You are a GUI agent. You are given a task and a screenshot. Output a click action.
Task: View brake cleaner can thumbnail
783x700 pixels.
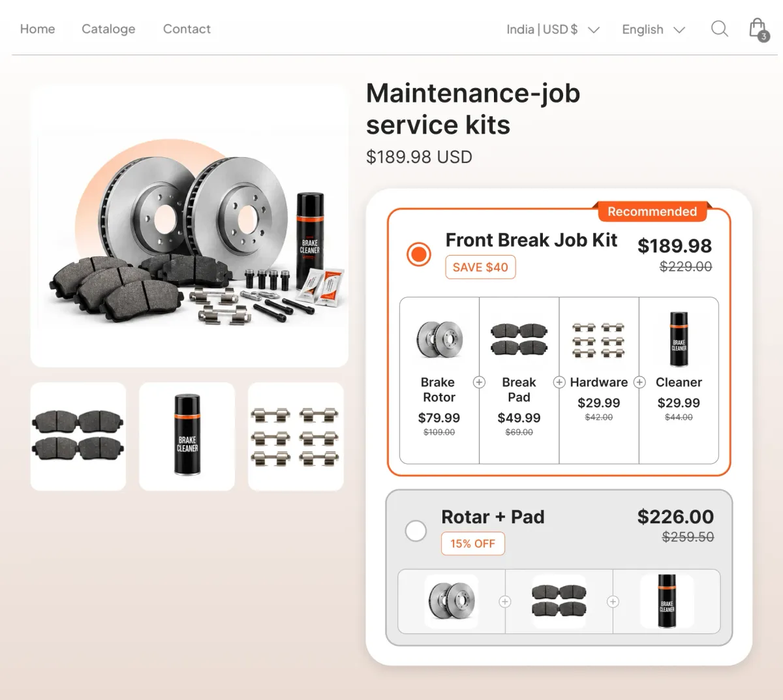[187, 436]
